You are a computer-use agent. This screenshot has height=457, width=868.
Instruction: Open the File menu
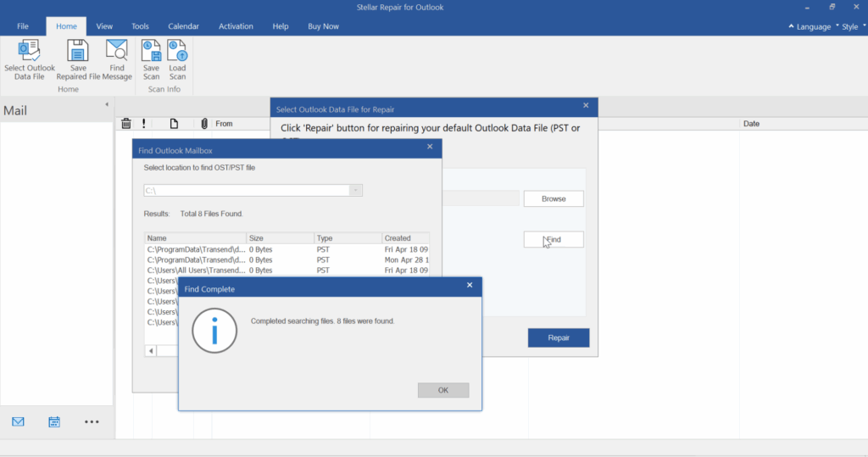[x=23, y=26]
